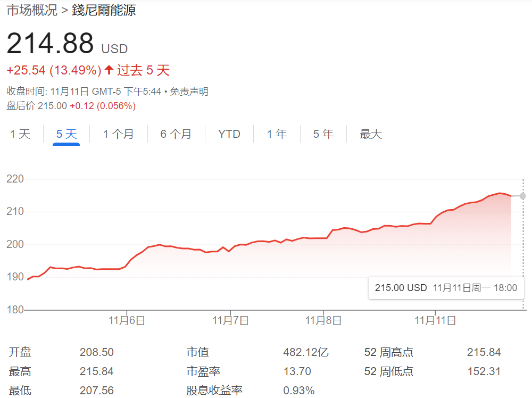Viewport: 532px width, 398px height.
Task: Select the 1 天 time range tab
Action: tap(20, 134)
